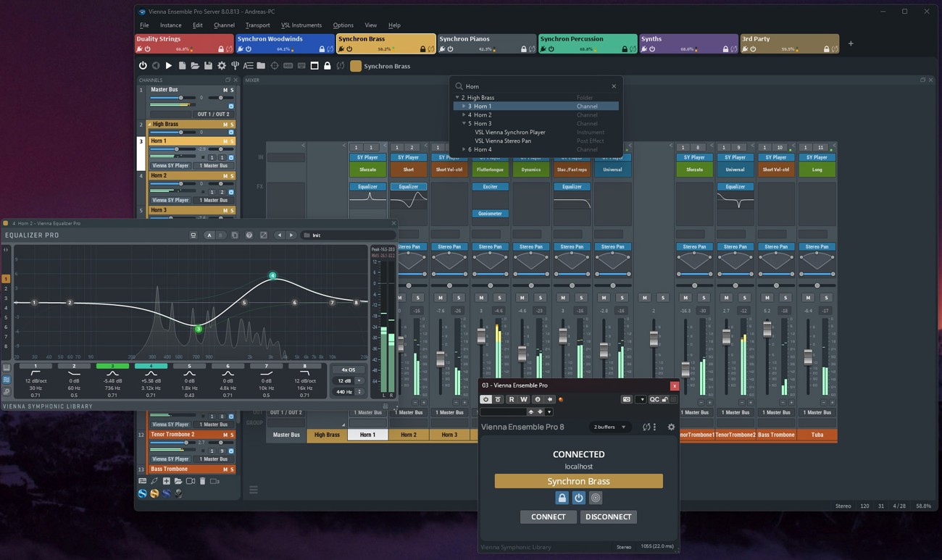Select EQ state A in Equalizer Pro

(x=209, y=235)
